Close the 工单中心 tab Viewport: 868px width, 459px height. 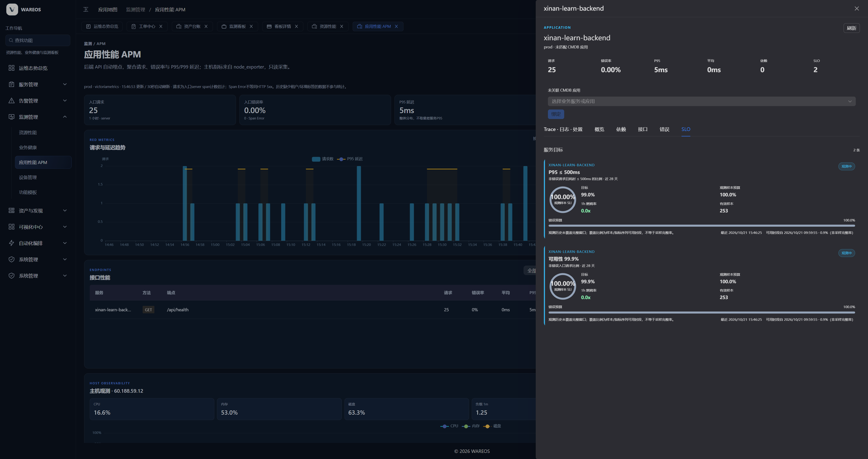point(161,26)
